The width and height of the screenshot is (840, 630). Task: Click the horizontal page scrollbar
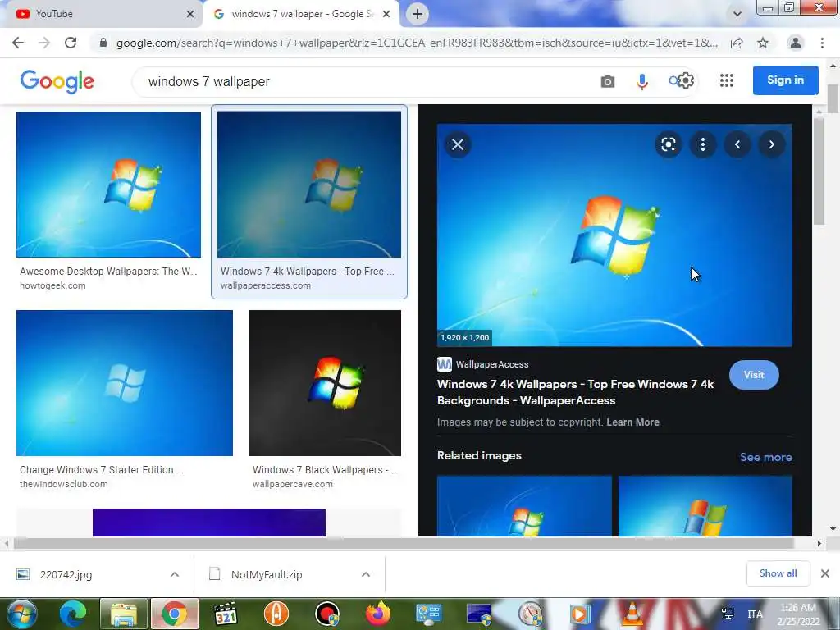pyautogui.click(x=404, y=543)
